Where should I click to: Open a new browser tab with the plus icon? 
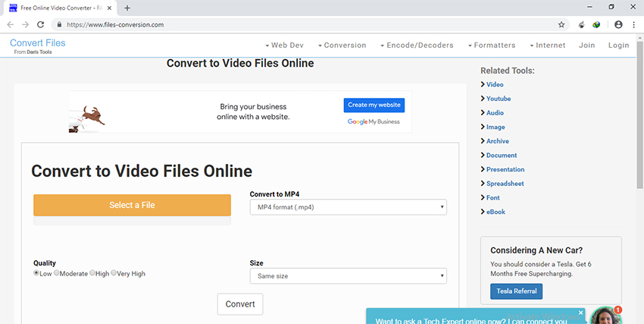point(127,8)
